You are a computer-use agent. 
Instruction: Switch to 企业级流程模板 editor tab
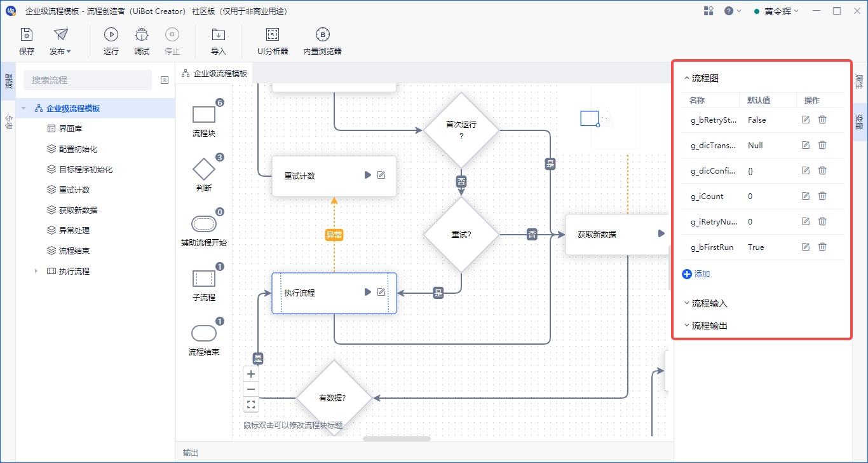[x=215, y=73]
